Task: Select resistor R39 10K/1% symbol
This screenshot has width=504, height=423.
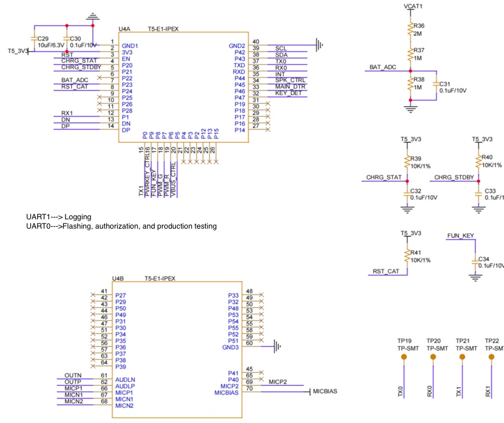Action: point(407,162)
